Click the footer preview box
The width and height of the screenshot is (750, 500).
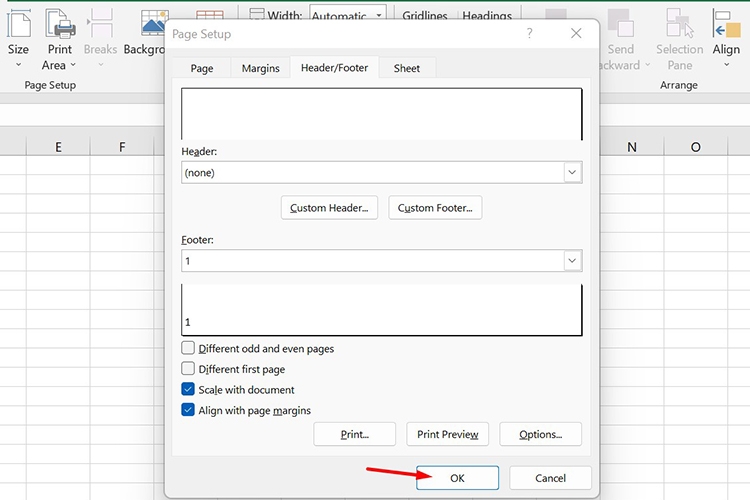(381, 310)
